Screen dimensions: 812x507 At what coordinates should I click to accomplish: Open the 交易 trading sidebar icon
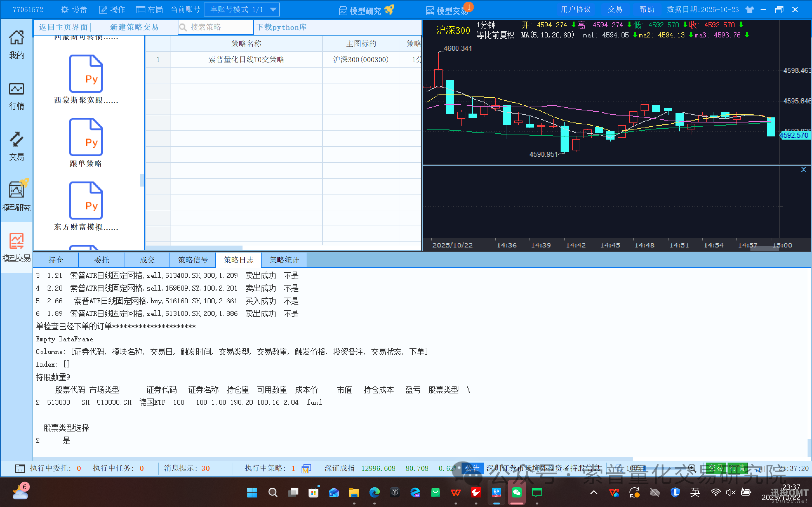point(17,146)
